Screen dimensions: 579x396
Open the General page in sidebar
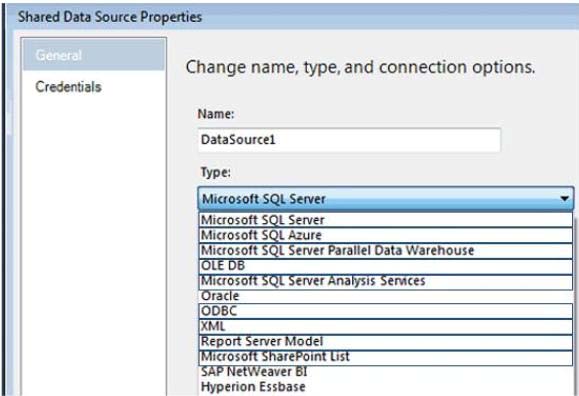pos(94,55)
